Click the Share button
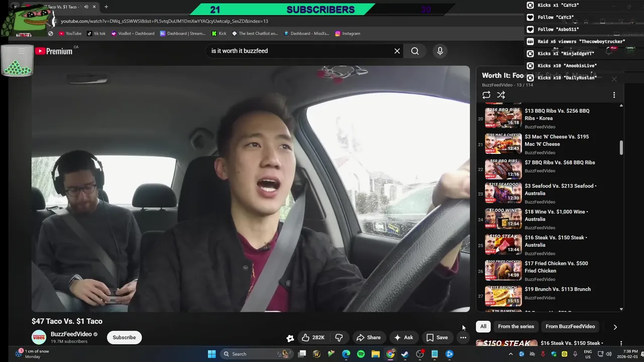Screen dimensions: 644x362 [368, 337]
